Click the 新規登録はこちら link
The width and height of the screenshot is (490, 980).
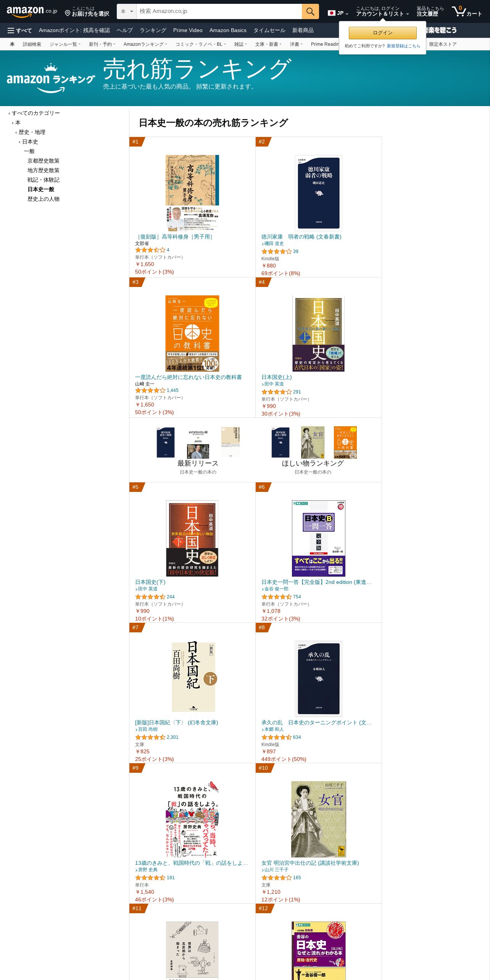click(x=403, y=46)
